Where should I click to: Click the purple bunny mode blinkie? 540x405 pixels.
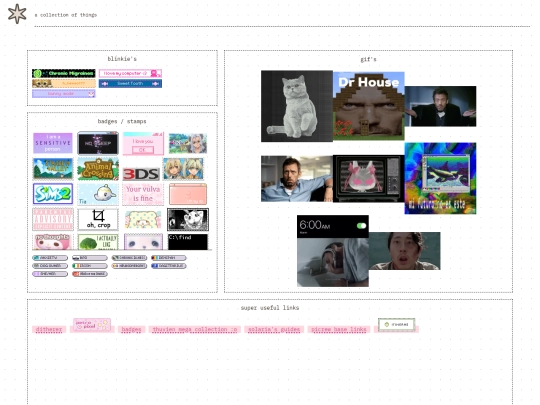click(64, 94)
